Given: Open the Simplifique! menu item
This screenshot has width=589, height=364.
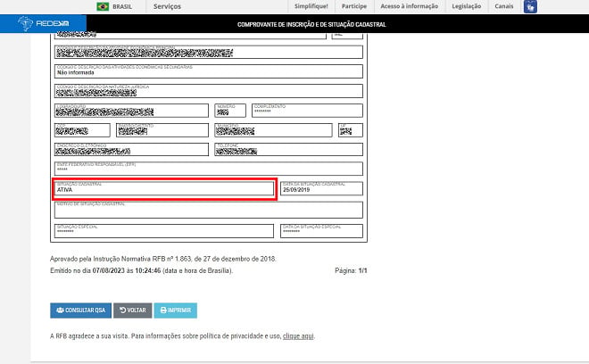Looking at the screenshot, I should 311,6.
